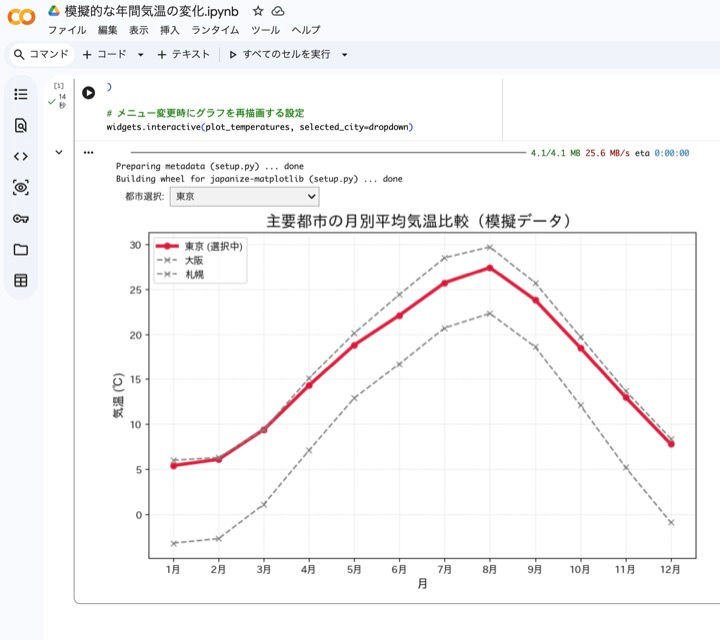Screen dimensions: 720x640
Task: Click the 12月 x-axis label
Action: coord(670,570)
